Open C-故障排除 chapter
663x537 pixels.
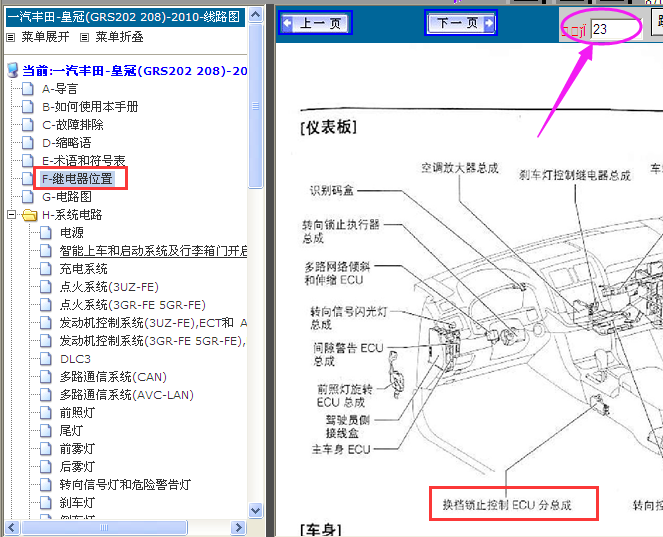73,125
